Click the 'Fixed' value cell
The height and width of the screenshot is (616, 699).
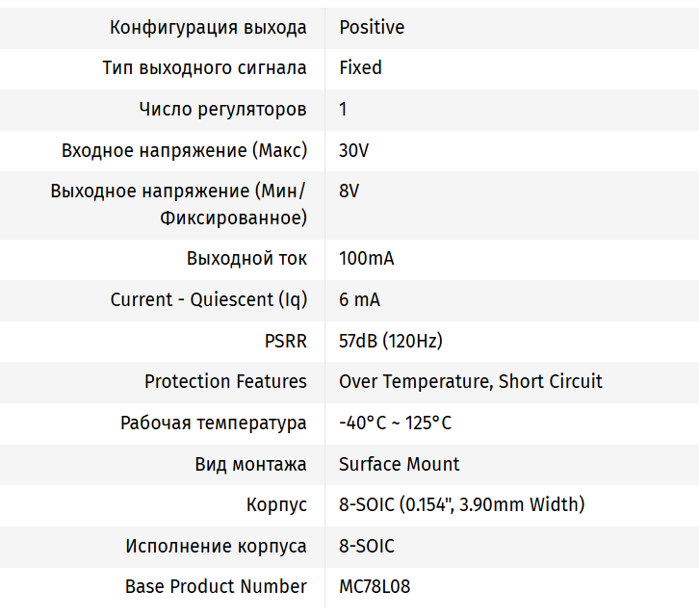click(360, 67)
